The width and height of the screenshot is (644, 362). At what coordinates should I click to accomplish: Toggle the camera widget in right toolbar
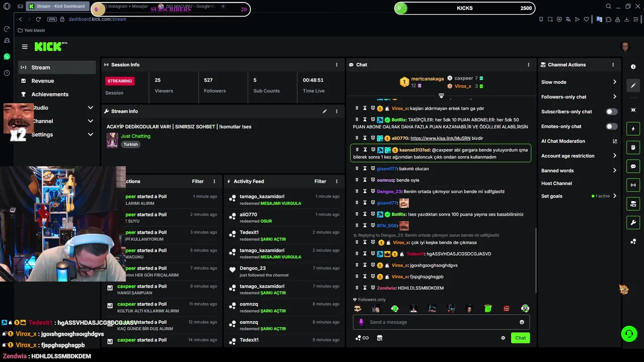pyautogui.click(x=633, y=204)
